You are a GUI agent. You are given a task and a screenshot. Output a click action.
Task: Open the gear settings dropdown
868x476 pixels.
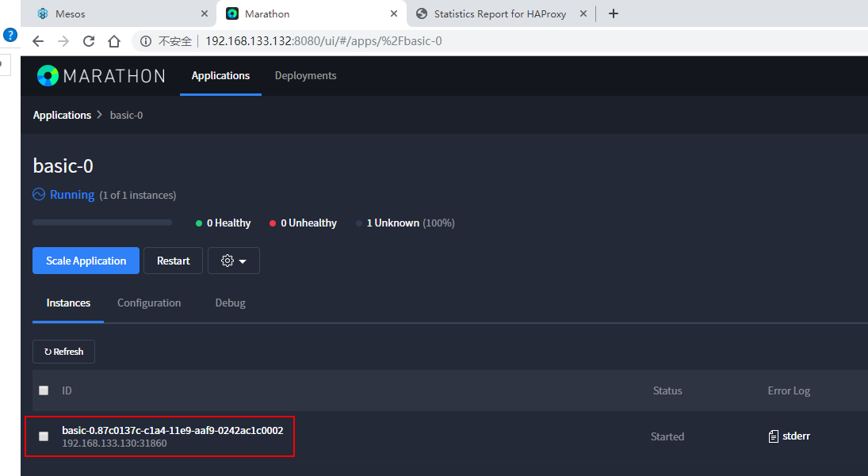[x=233, y=261]
